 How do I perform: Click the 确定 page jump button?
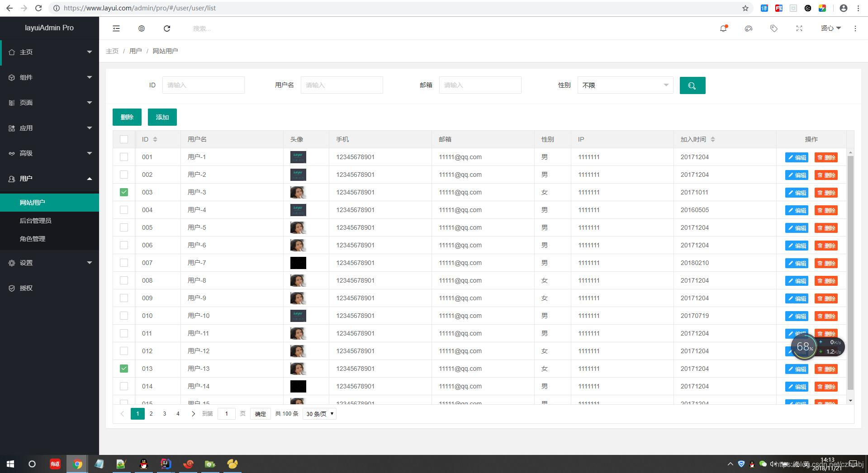[x=261, y=414]
